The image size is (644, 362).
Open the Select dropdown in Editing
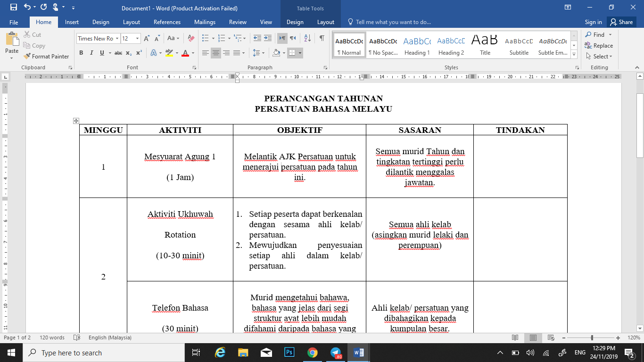point(599,57)
